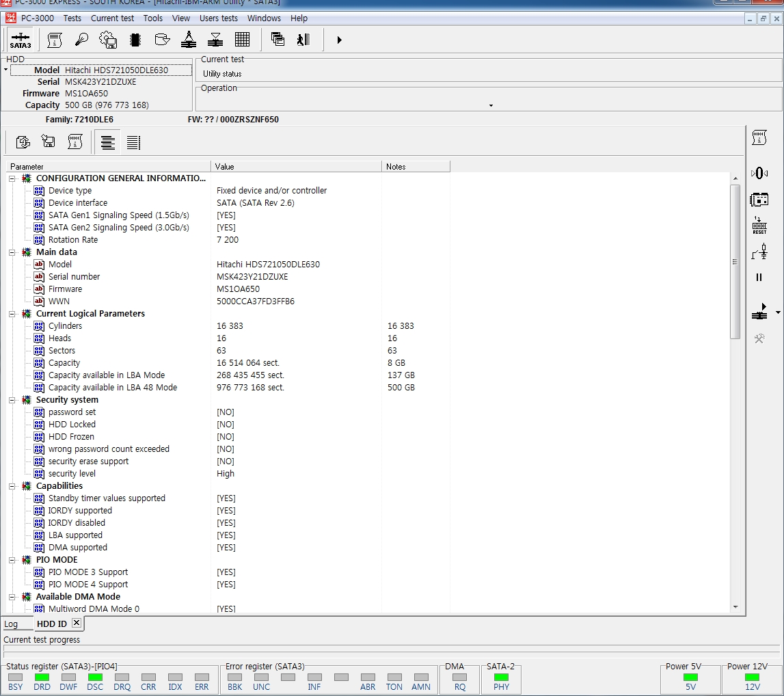The image size is (784, 696).
Task: Open the gear utility icon in the toolbar
Action: [108, 40]
